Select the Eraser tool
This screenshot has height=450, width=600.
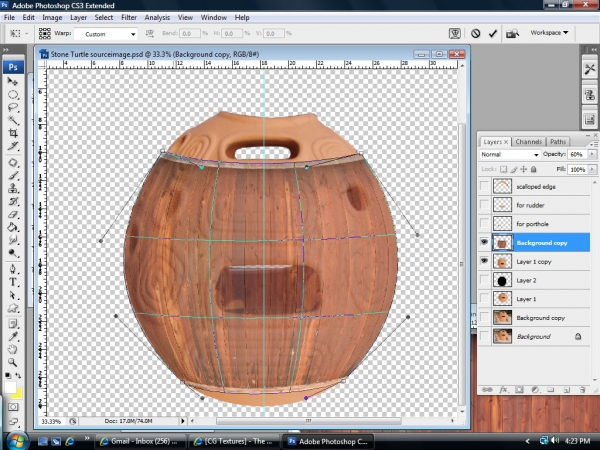point(13,214)
